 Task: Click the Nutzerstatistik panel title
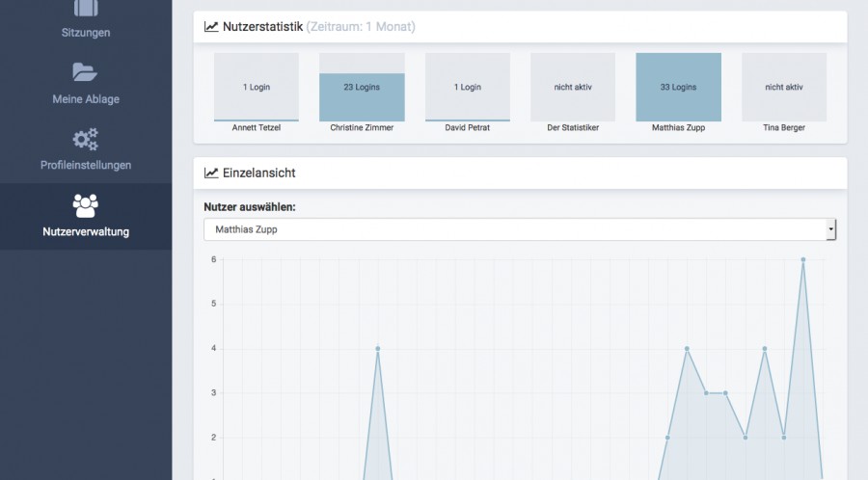click(x=263, y=27)
